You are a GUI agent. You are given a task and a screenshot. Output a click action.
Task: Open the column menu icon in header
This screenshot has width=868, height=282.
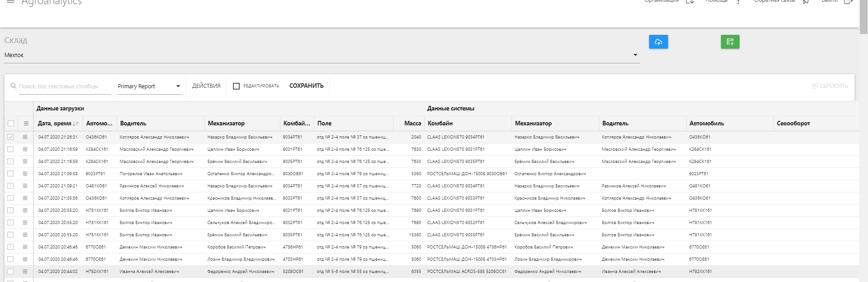(x=26, y=123)
